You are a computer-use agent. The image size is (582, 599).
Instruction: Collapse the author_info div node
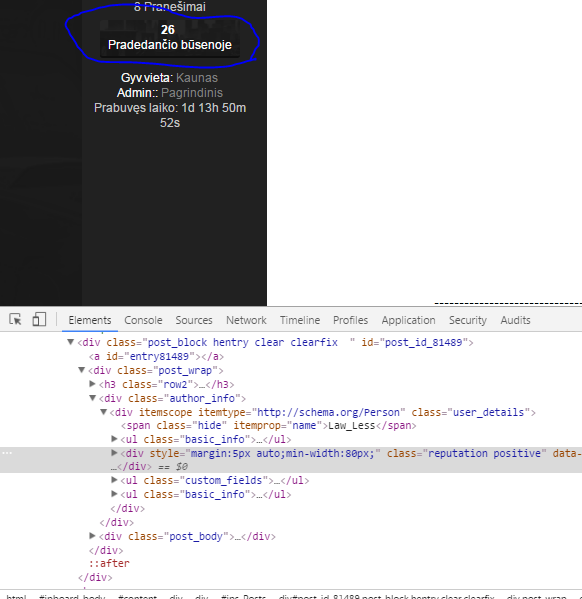(92, 398)
